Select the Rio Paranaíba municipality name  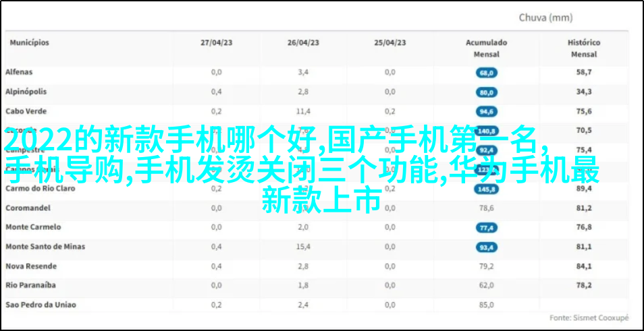30,285
